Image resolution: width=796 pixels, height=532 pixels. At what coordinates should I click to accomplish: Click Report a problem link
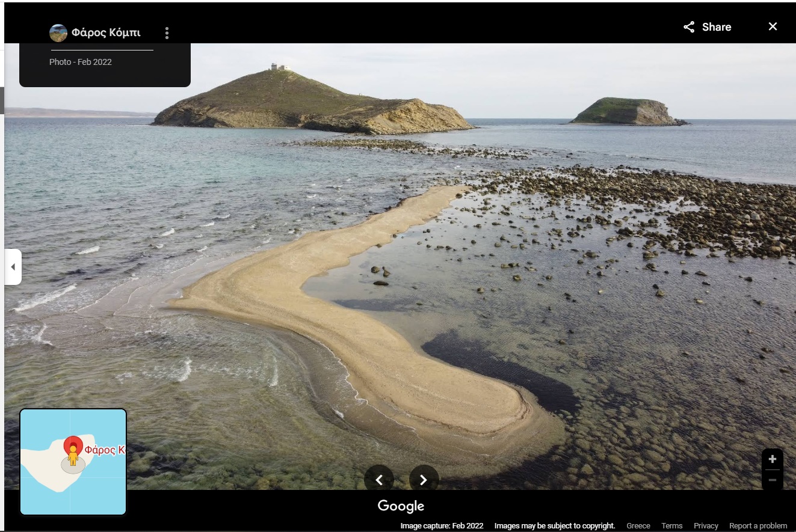pos(758,526)
